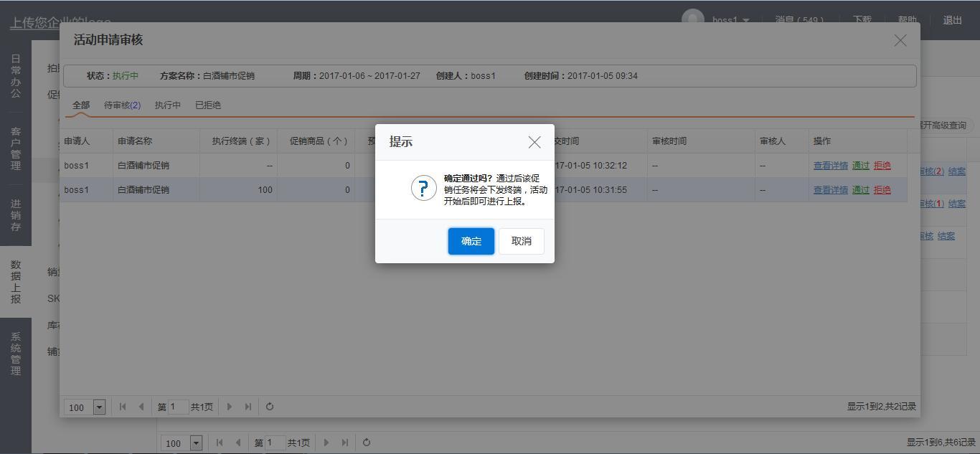Go to the modal's next page arrow
The image size is (980, 454).
[230, 407]
